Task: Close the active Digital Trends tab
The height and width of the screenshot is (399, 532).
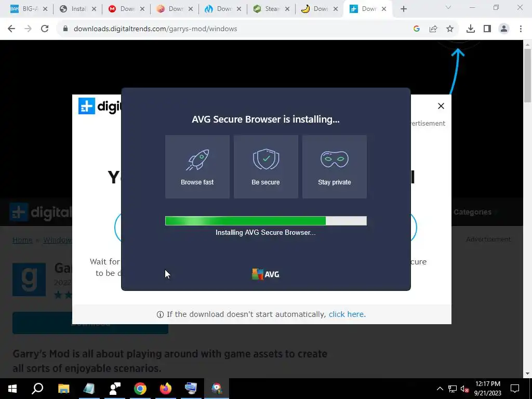Action: tap(384, 9)
